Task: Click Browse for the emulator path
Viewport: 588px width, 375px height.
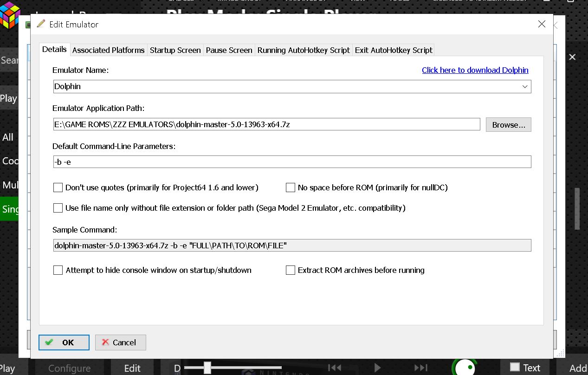Action: tap(509, 124)
